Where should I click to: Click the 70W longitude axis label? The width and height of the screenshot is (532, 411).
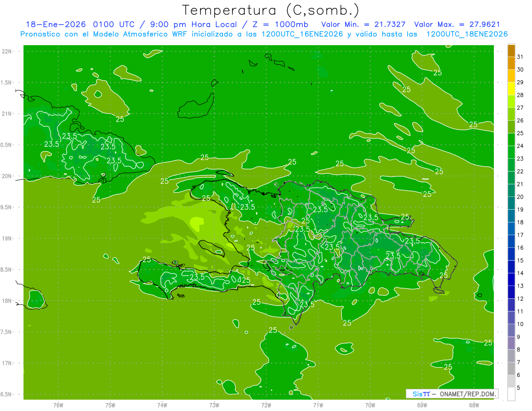(370, 405)
